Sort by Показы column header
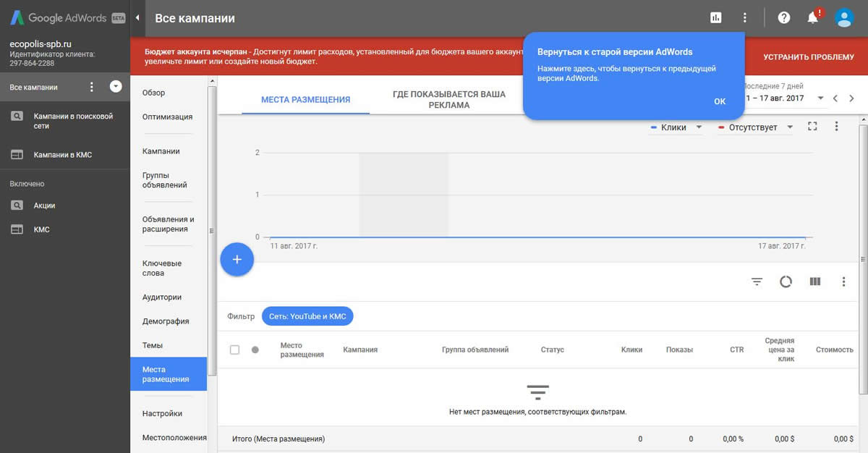The image size is (868, 453). [x=679, y=350]
